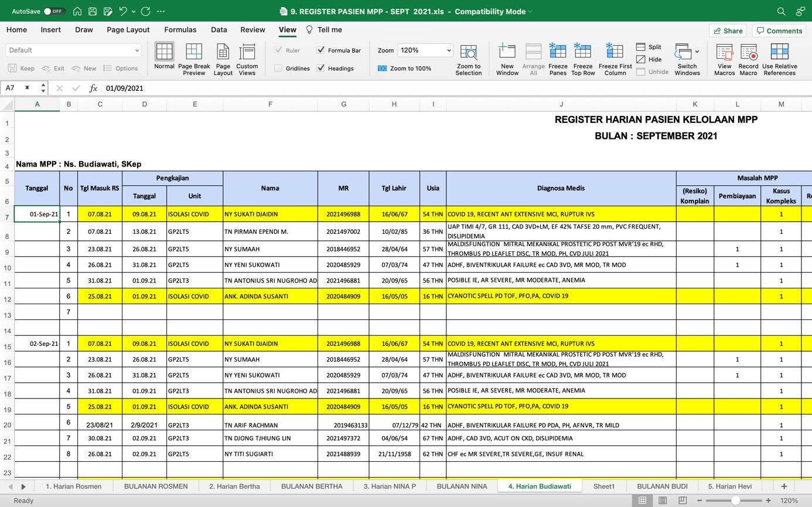Expand the Undo history dropdown arrow
Screen dimensions: 812x507
click(134, 11)
